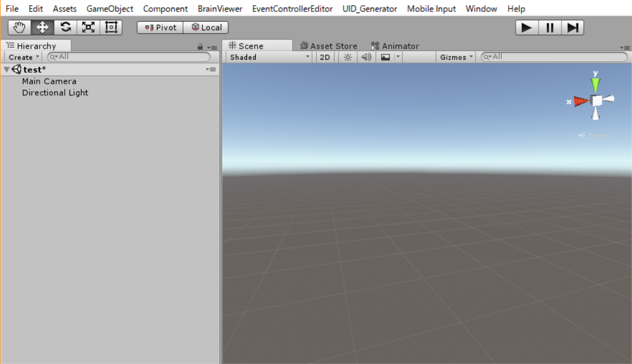Toggle scene effects image icon

tap(385, 57)
